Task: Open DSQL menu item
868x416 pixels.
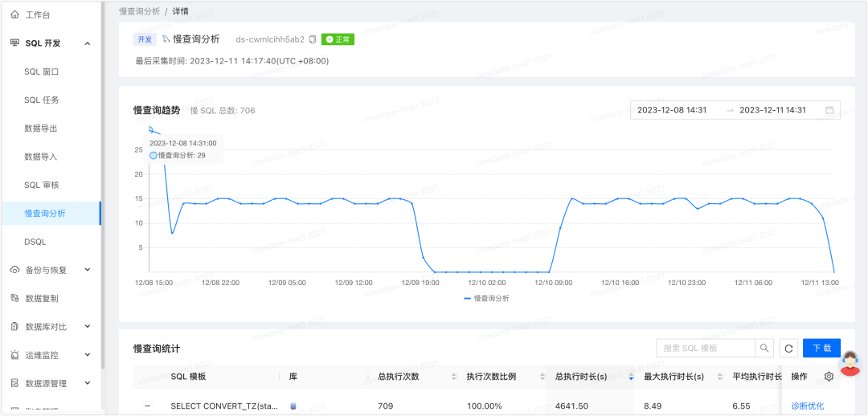Action: coord(35,242)
